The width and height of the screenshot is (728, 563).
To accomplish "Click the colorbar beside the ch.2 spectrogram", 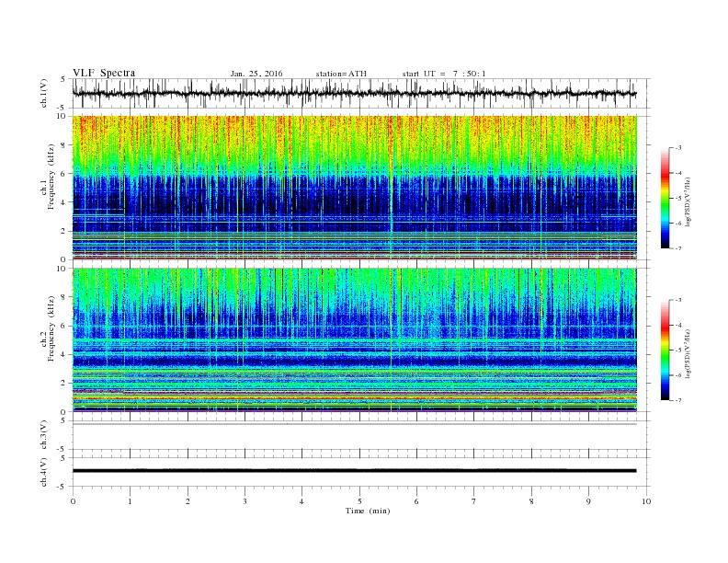I will coord(665,350).
